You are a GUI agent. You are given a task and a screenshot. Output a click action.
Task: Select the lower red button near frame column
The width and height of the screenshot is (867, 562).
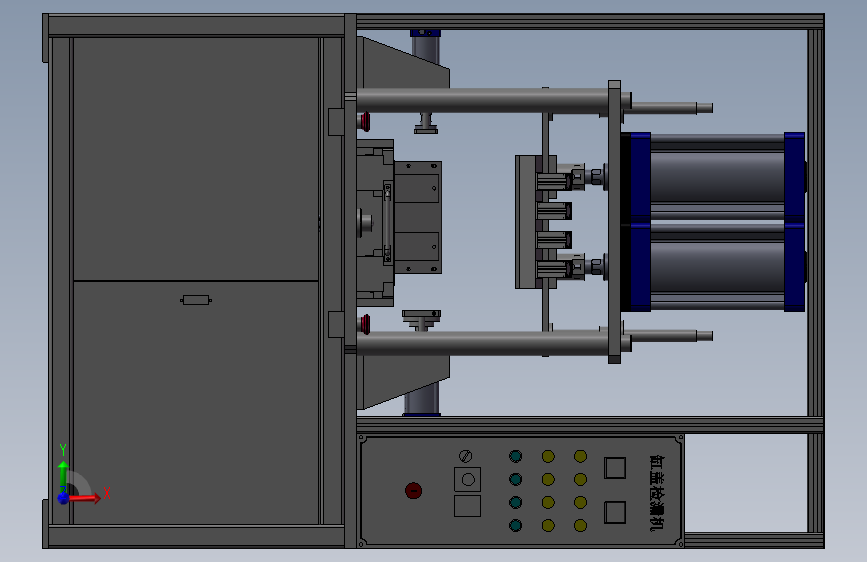(x=365, y=324)
